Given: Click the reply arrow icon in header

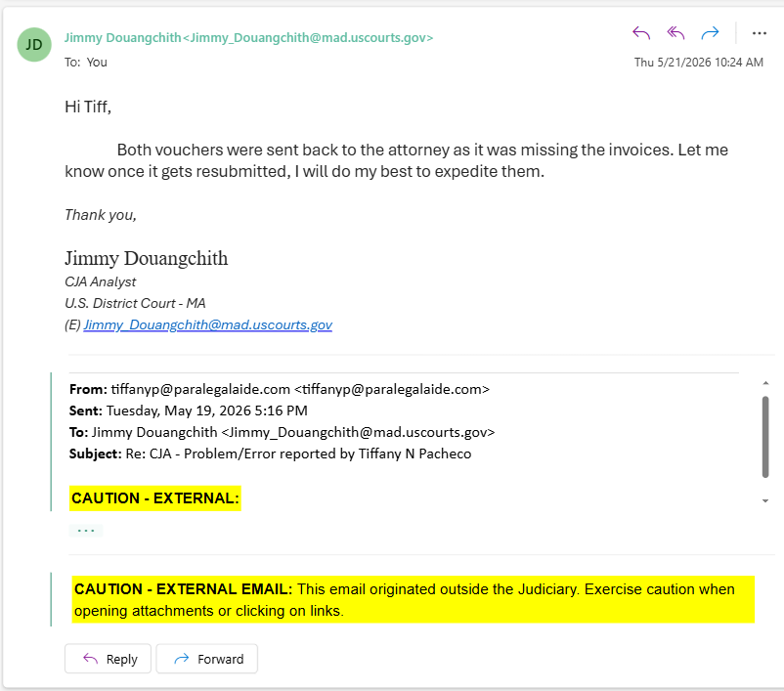Looking at the screenshot, I should point(641,33).
